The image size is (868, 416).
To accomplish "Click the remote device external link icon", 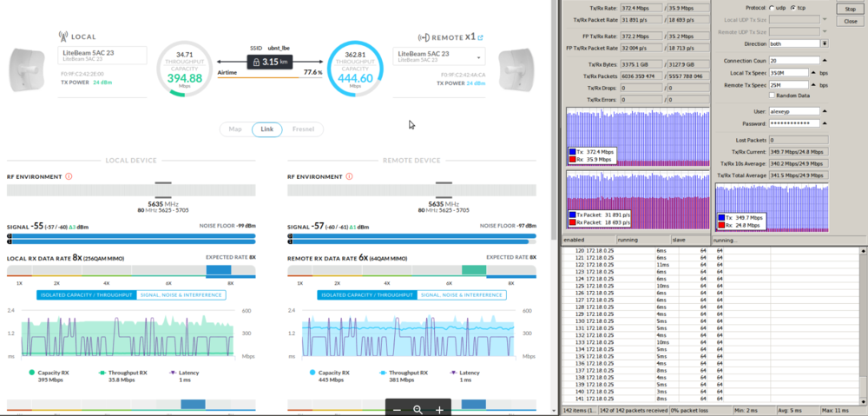I will (480, 37).
